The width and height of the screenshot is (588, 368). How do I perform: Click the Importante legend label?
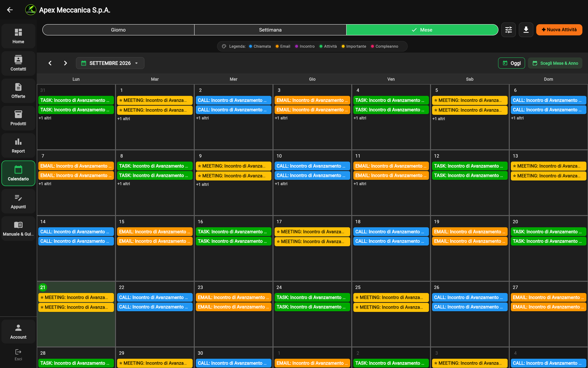(x=356, y=46)
